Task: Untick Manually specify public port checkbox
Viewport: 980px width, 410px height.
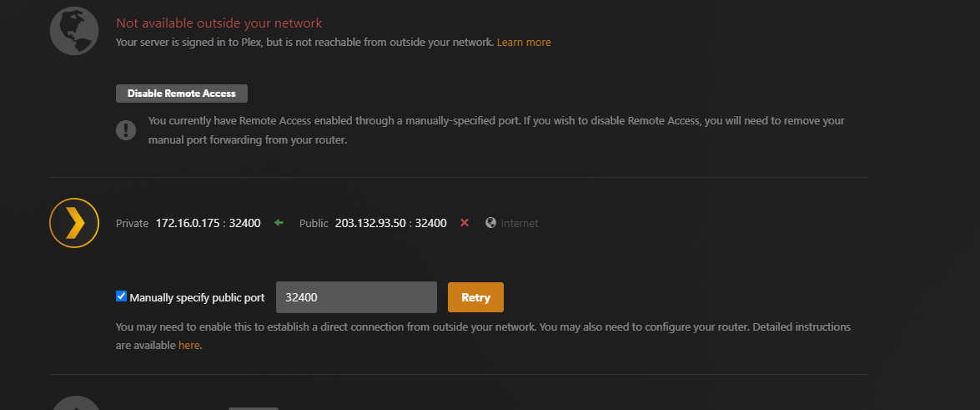Action: 121,296
